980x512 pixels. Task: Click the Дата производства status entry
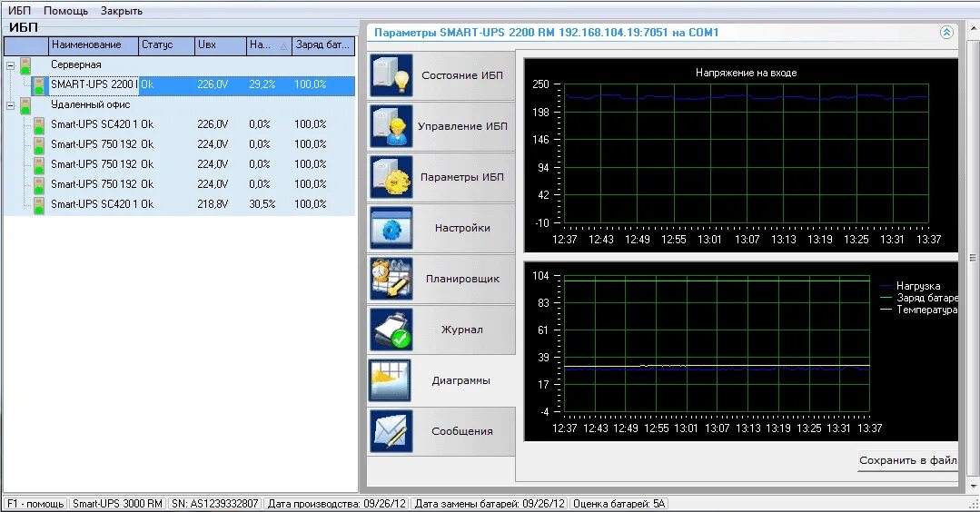337,503
